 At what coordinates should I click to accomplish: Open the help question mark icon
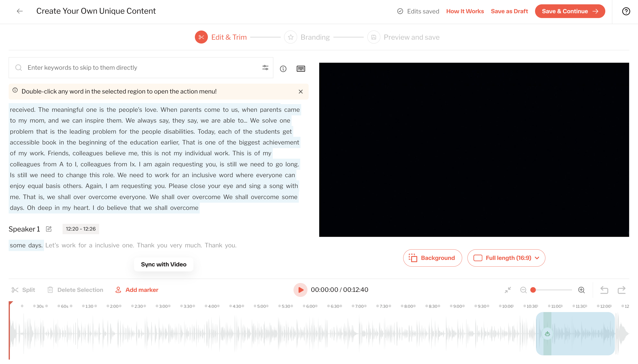point(626,11)
